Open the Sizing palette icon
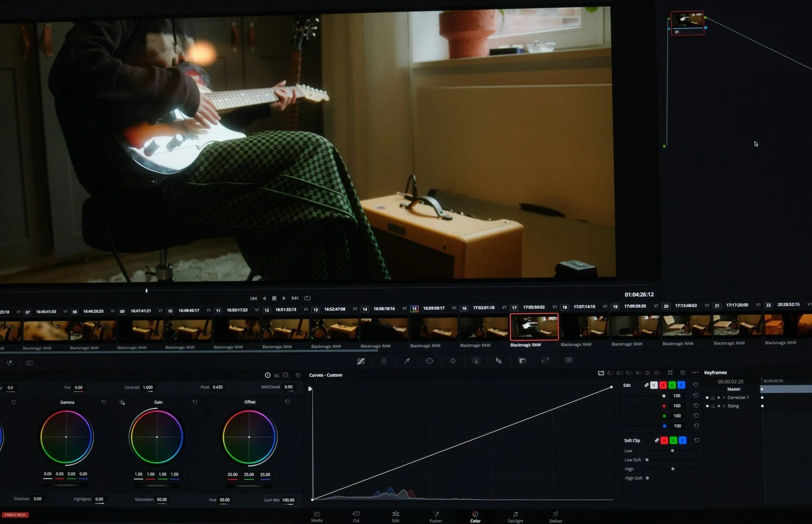812x524 pixels. point(545,360)
